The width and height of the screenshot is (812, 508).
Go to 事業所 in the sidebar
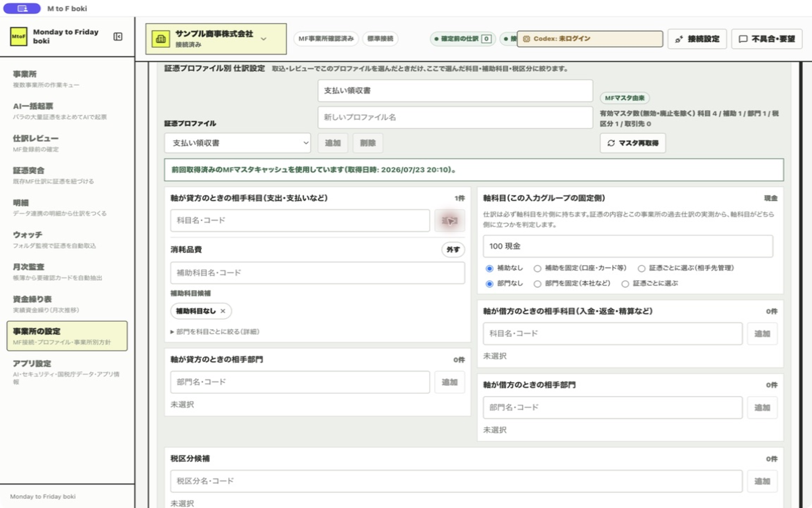(68, 79)
